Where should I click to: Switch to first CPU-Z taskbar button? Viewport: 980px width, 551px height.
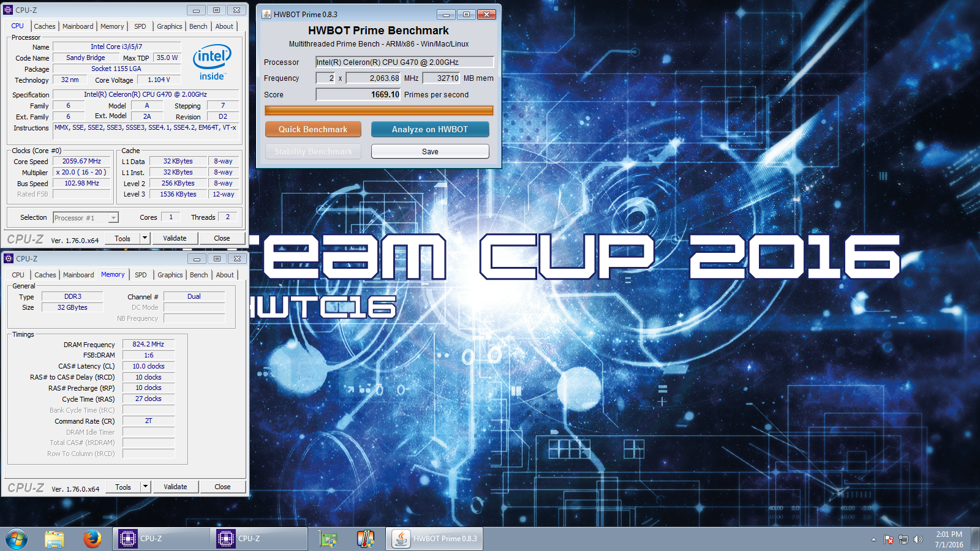(160, 539)
